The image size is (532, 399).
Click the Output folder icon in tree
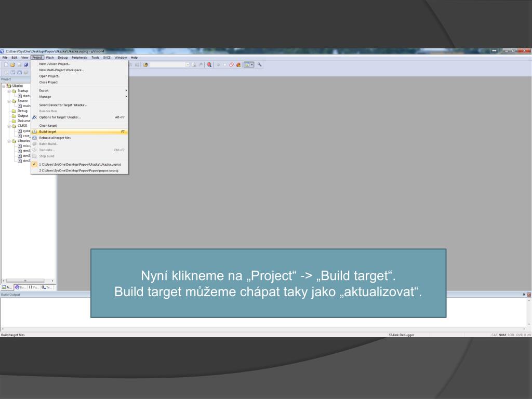(x=14, y=116)
